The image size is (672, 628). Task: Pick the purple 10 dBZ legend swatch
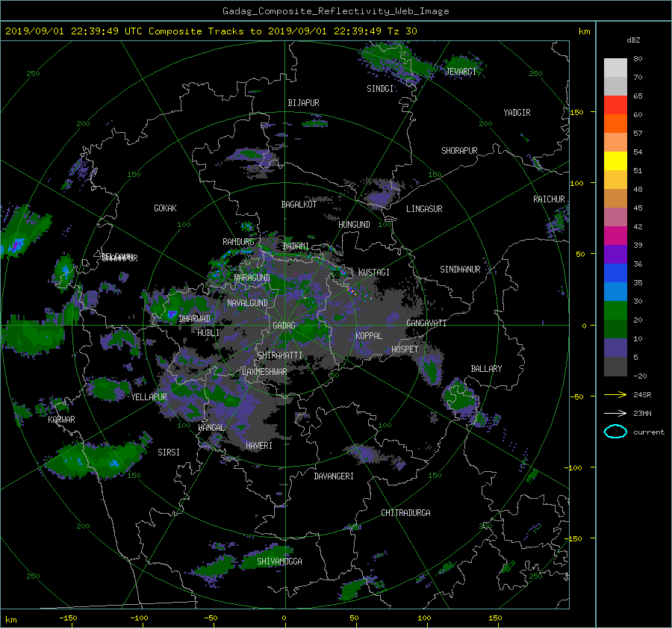pyautogui.click(x=615, y=347)
